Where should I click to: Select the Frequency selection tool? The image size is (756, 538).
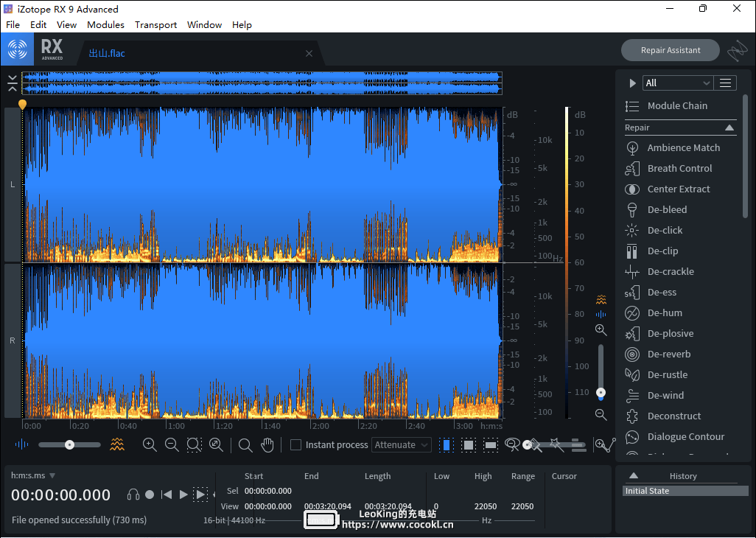pyautogui.click(x=490, y=445)
